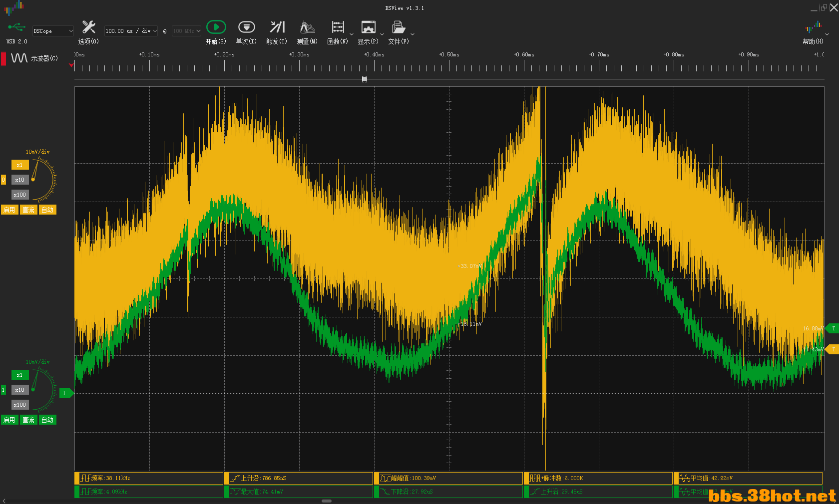Viewport: 839px width, 504px height.
Task: Click the DSView logo at top-left
Action: click(x=14, y=7)
